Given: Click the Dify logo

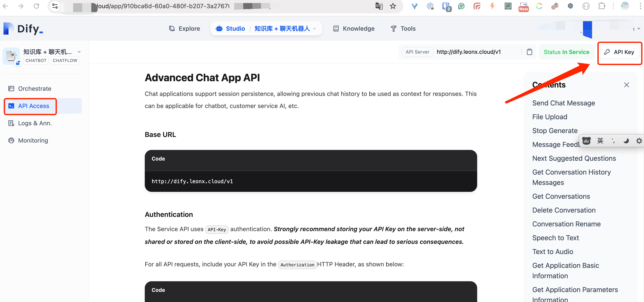Looking at the screenshot, I should click(x=23, y=29).
